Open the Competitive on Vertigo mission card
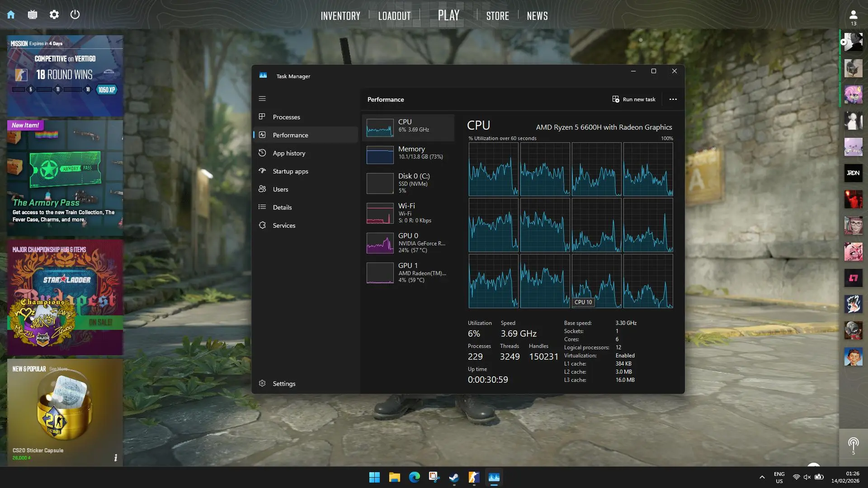 point(65,76)
